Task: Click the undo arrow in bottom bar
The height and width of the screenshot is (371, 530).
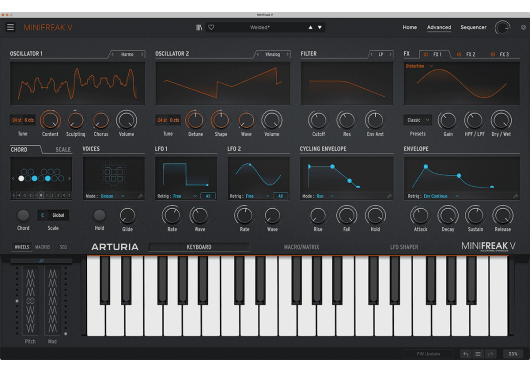Action: [x=466, y=354]
